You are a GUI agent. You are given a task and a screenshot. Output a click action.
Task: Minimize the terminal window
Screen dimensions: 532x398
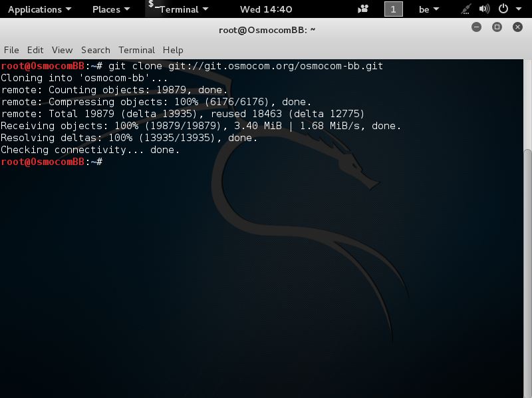[x=476, y=27]
